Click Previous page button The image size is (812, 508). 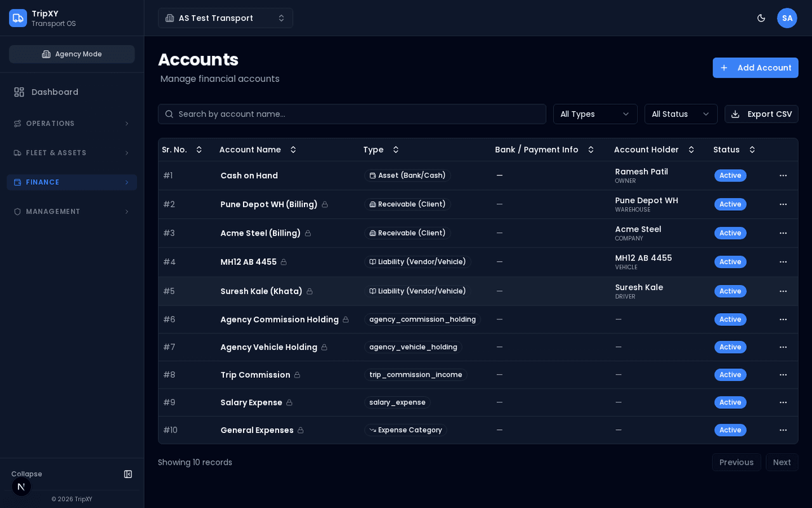(x=737, y=462)
